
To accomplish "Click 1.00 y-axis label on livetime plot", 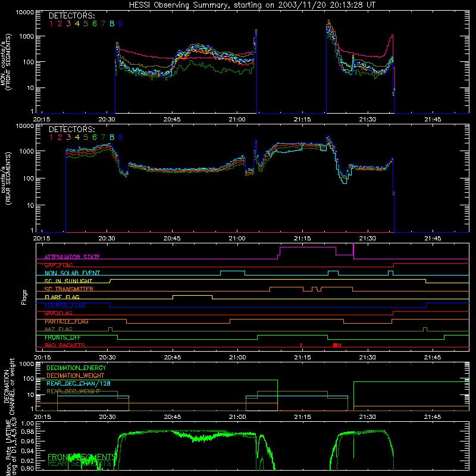I will pos(27,423).
